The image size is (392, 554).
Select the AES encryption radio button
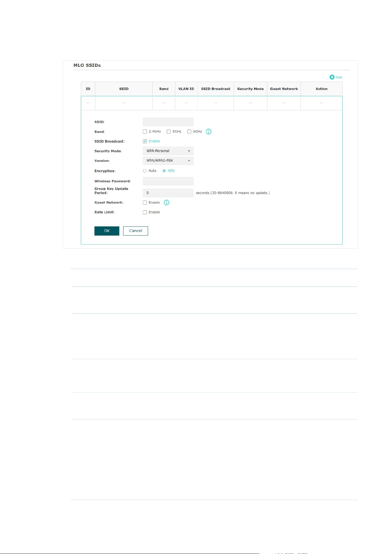164,171
